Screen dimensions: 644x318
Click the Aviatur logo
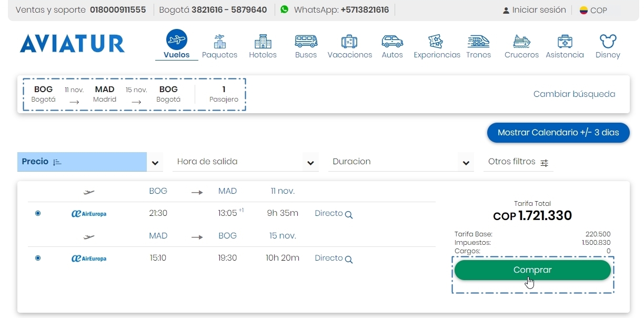click(x=72, y=44)
